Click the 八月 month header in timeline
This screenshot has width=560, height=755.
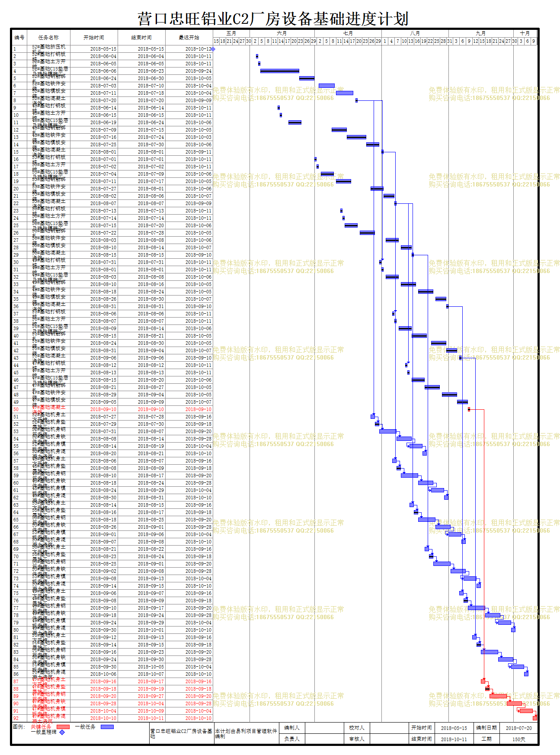[x=415, y=33]
